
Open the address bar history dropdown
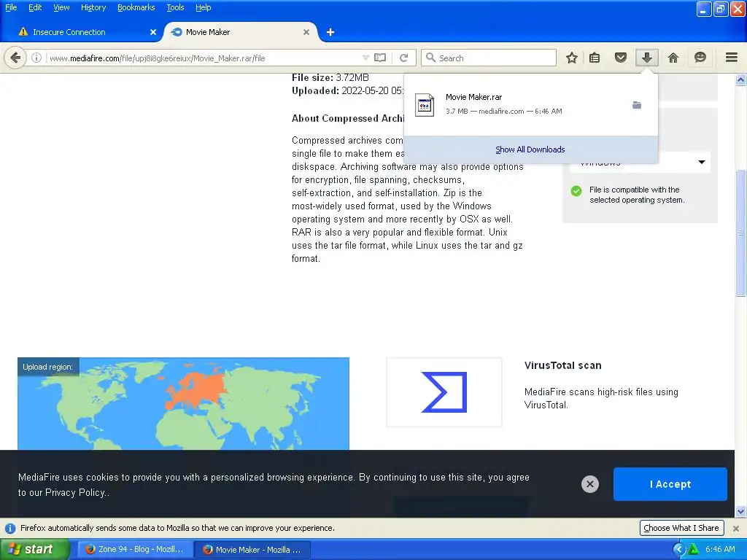[365, 58]
